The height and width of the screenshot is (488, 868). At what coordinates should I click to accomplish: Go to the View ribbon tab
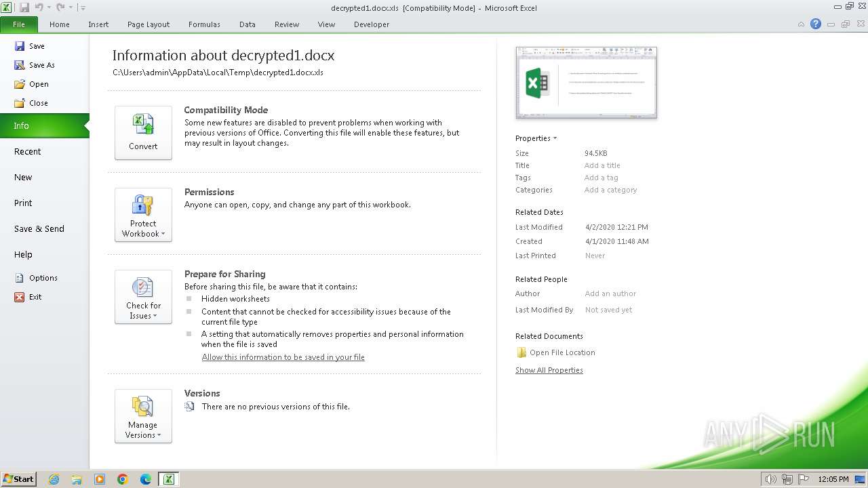tap(327, 24)
